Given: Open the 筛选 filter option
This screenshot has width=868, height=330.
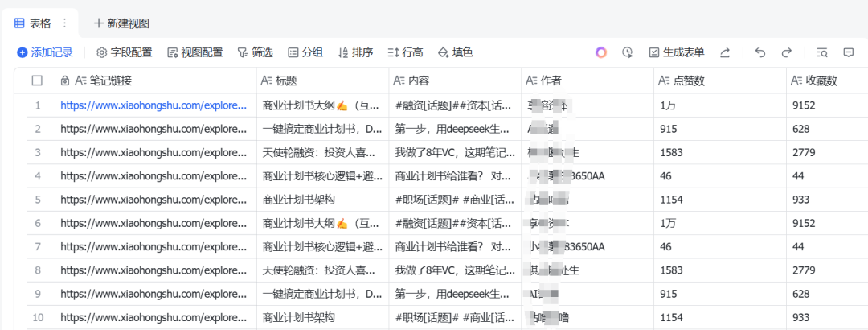Looking at the screenshot, I should tap(256, 52).
